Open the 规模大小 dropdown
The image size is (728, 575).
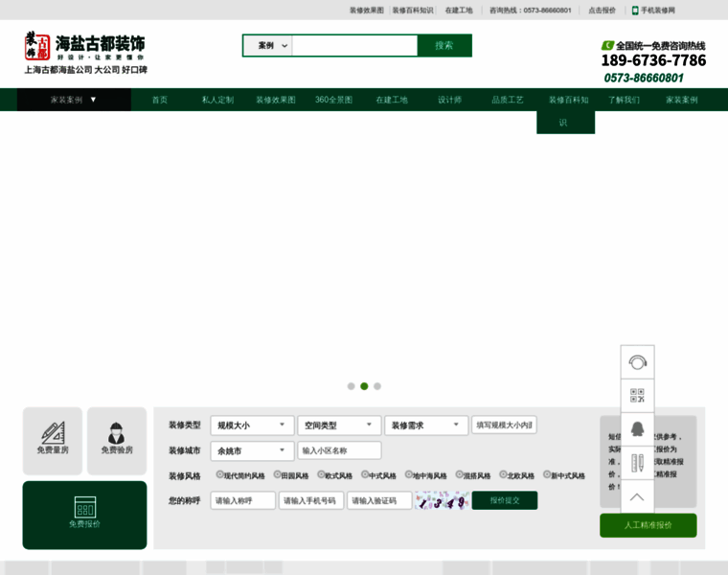[252, 425]
